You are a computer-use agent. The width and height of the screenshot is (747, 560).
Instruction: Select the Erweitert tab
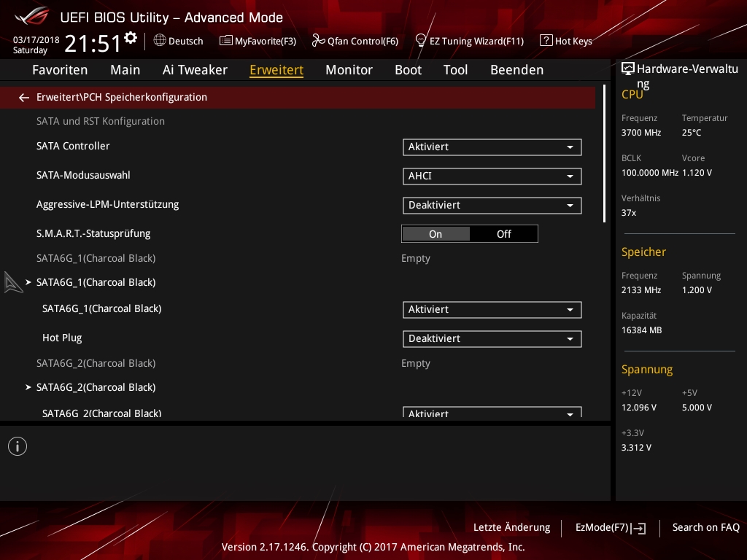pos(276,70)
